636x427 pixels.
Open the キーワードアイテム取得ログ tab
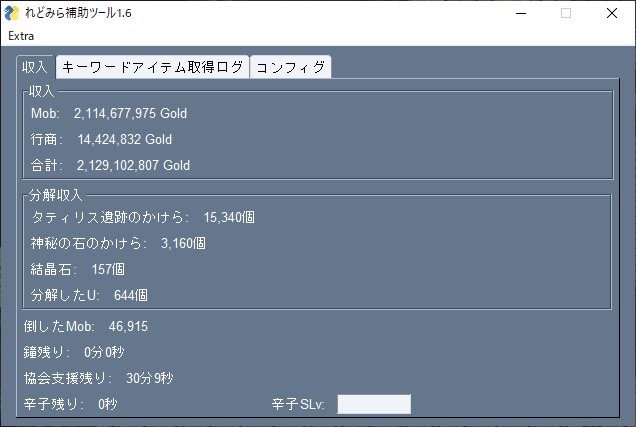tap(153, 67)
